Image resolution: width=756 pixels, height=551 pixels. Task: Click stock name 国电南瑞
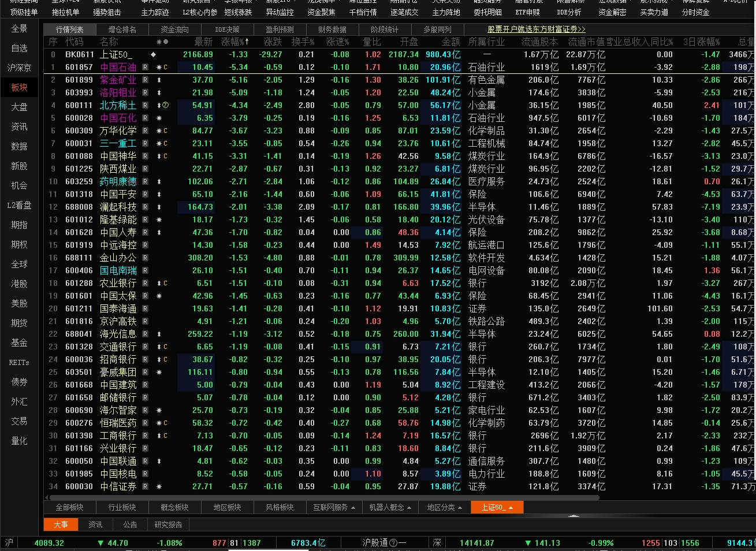pos(118,270)
